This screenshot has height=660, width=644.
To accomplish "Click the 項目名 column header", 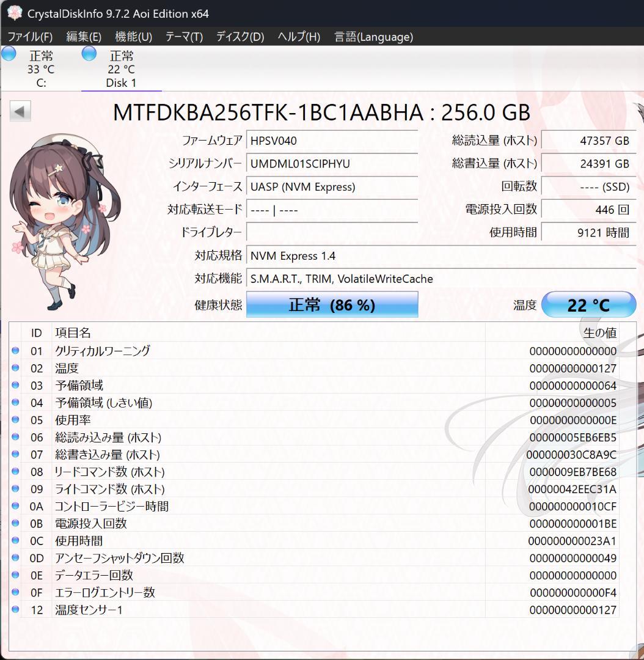I will (x=268, y=333).
